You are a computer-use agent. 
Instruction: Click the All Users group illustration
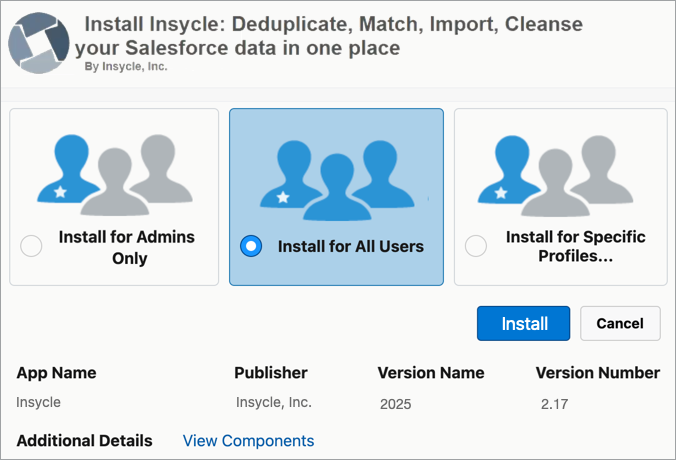point(337,181)
